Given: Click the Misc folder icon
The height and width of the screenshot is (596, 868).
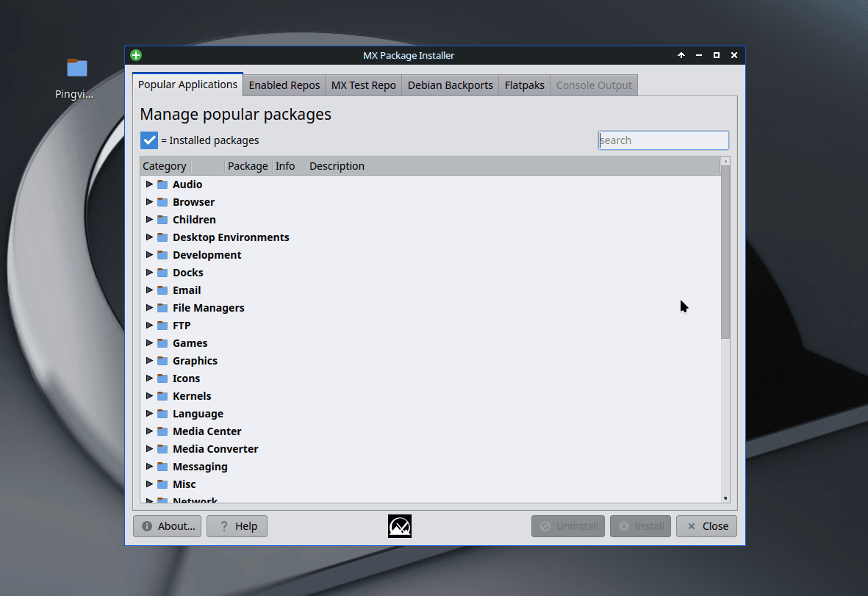Looking at the screenshot, I should (162, 484).
